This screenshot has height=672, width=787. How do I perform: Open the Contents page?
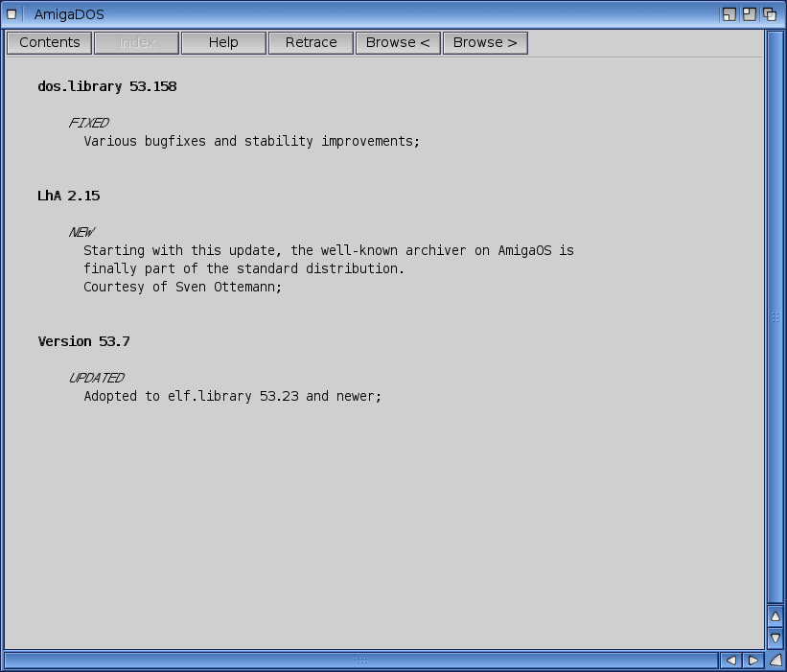pos(49,42)
